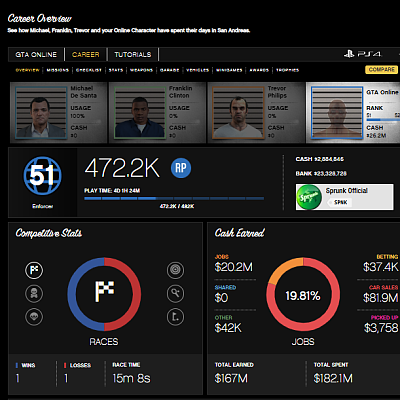This screenshot has height=400, width=400.
Task: Click the rank 51 globe icon
Action: (42, 175)
